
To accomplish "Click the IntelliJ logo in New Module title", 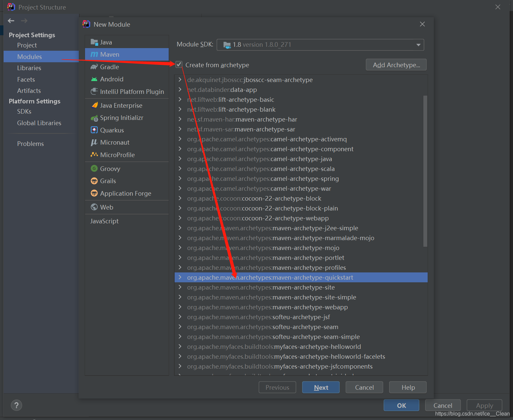I will (x=86, y=24).
